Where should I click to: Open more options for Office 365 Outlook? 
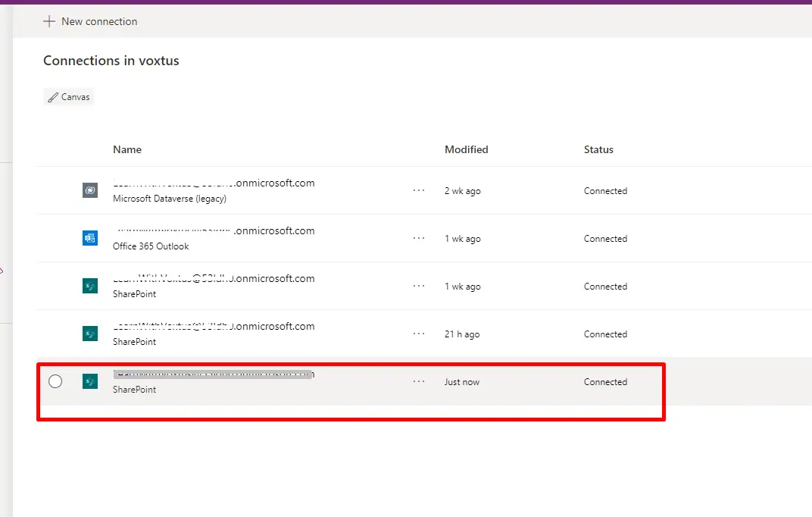[419, 238]
